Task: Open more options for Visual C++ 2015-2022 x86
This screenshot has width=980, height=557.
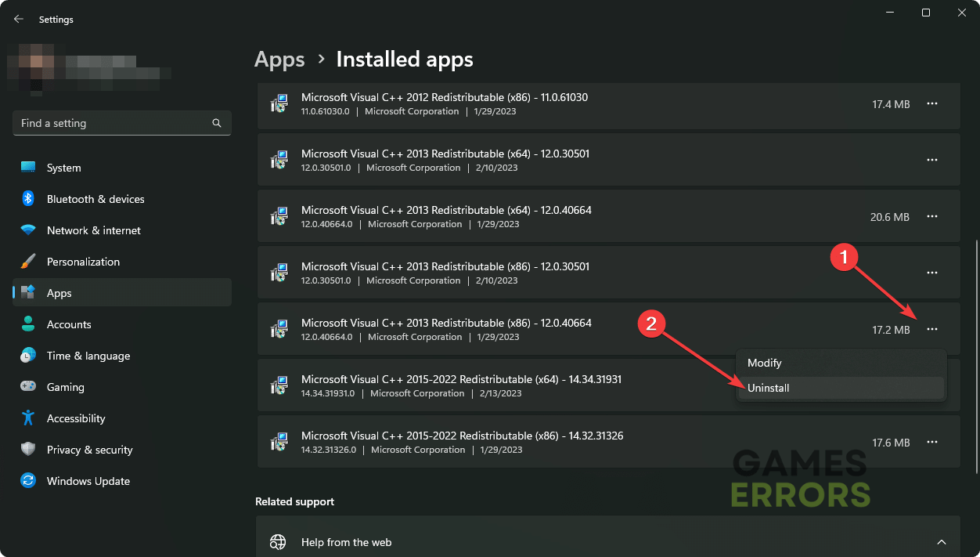Action: (931, 443)
